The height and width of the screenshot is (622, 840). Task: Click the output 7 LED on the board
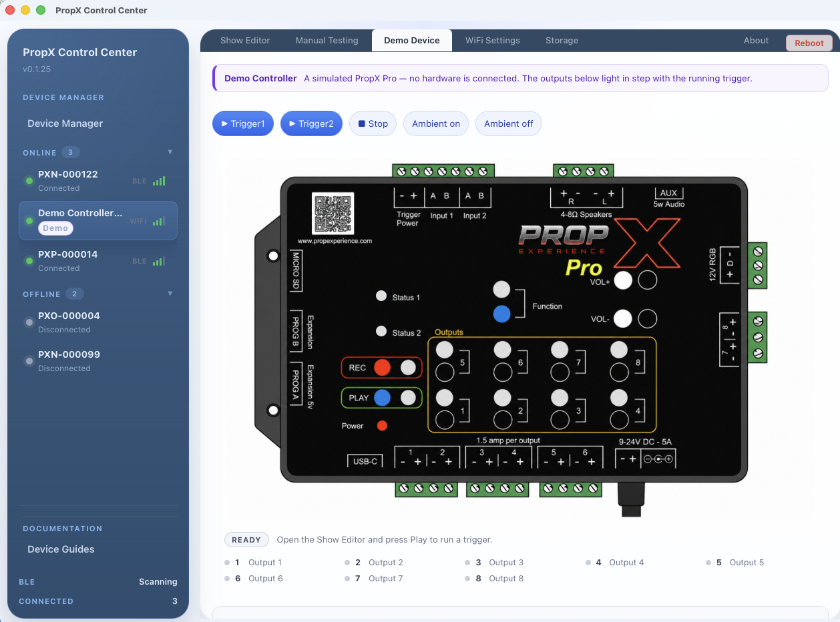(x=560, y=350)
